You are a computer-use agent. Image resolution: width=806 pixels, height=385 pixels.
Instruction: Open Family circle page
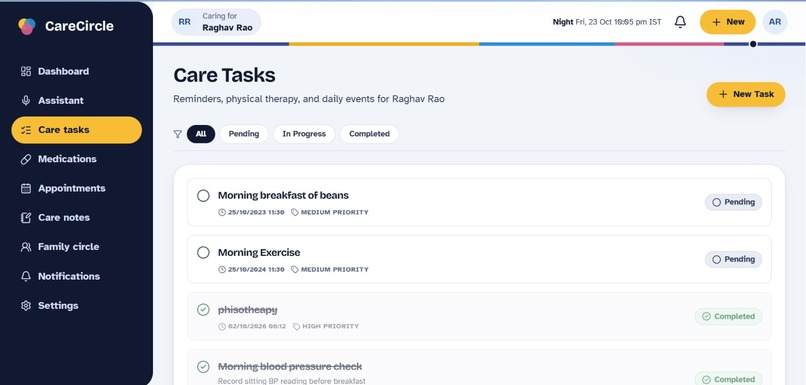(76, 247)
